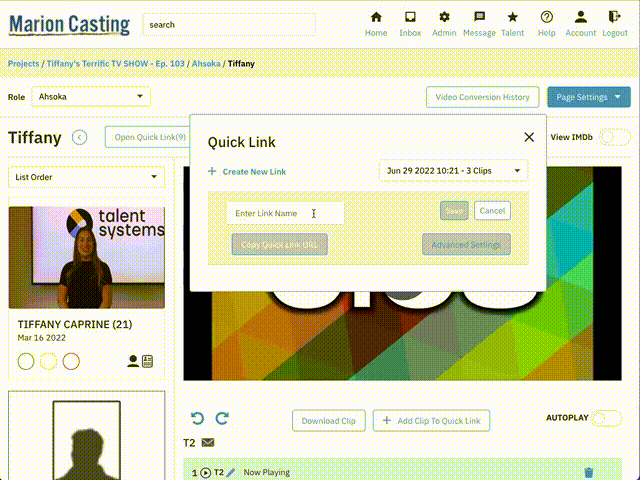
Task: Select the silhouette headshot thumbnail
Action: (x=87, y=440)
